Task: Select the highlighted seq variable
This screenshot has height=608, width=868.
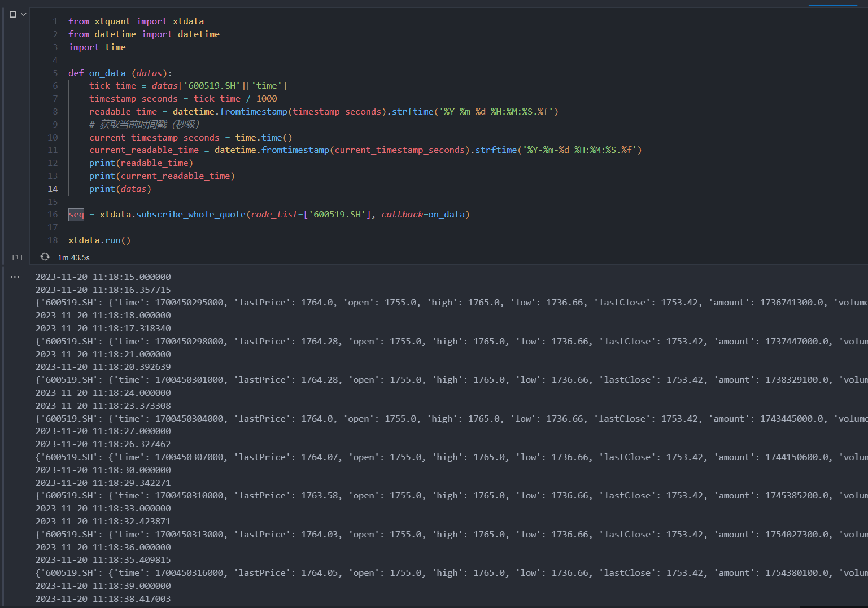Action: 76,215
